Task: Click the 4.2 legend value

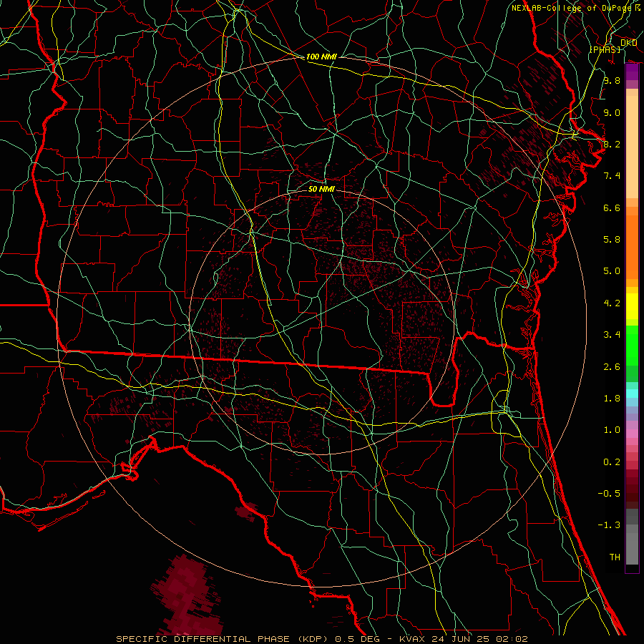Action: pyautogui.click(x=612, y=303)
